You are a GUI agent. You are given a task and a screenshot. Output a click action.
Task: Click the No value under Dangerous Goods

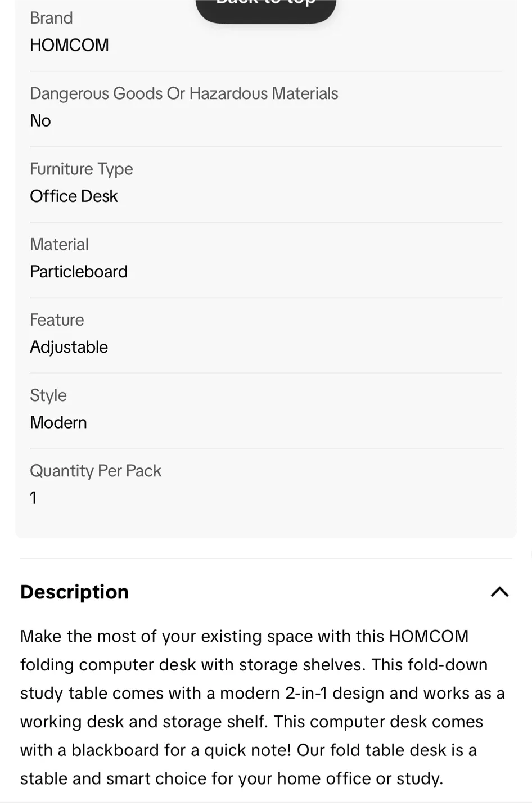click(x=40, y=120)
